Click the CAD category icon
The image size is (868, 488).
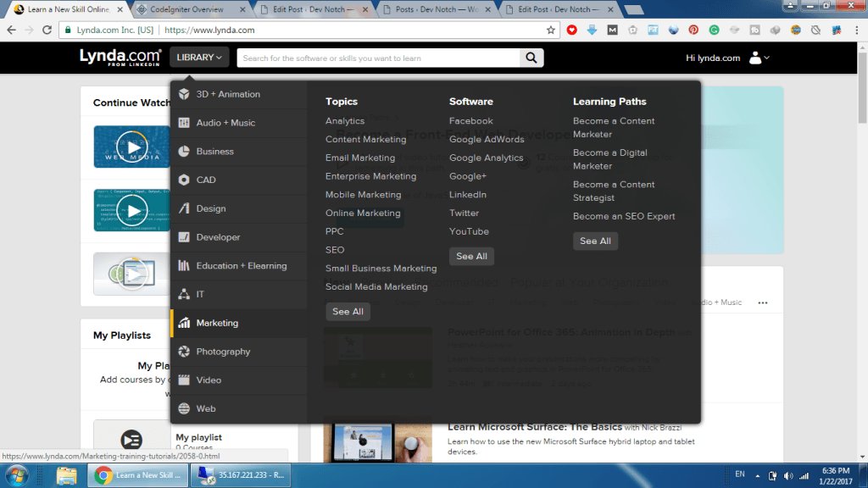pos(184,180)
